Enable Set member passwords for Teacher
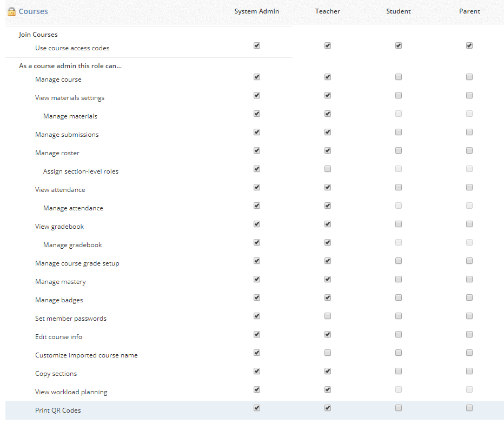Screen dimensions: 504x424 pos(328,316)
